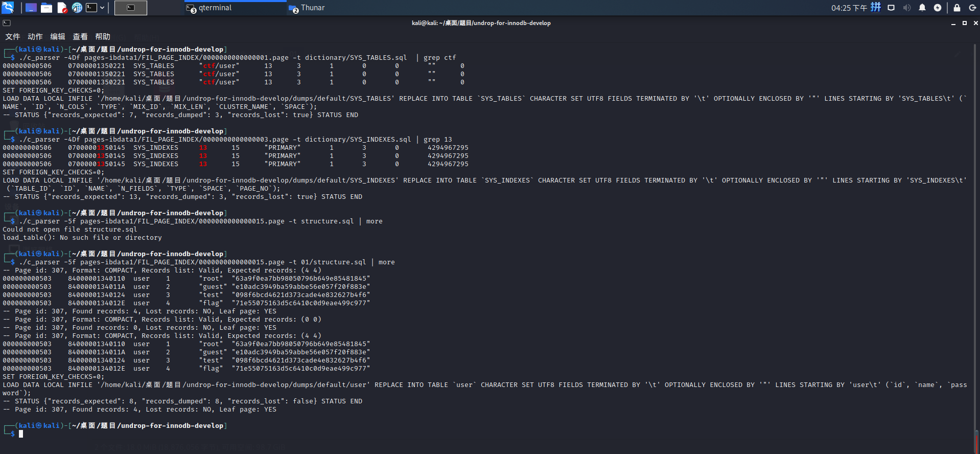
Task: Click the status line with records_expected 13
Action: (x=182, y=197)
